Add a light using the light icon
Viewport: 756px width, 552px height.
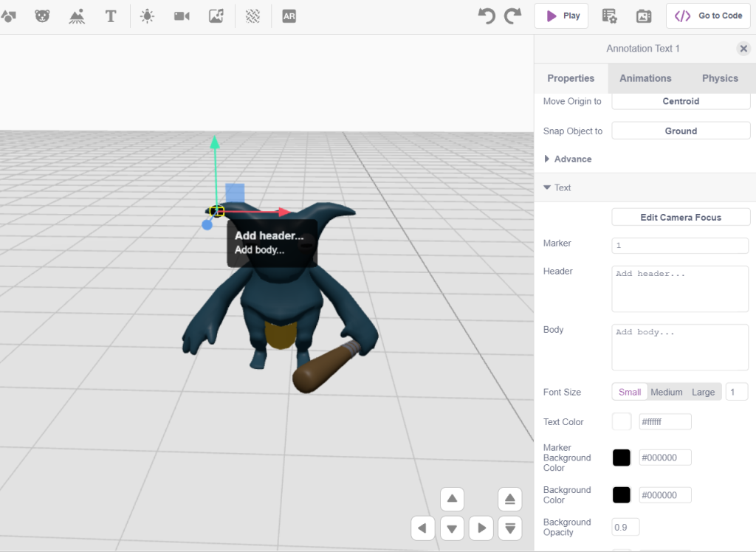pos(147,15)
